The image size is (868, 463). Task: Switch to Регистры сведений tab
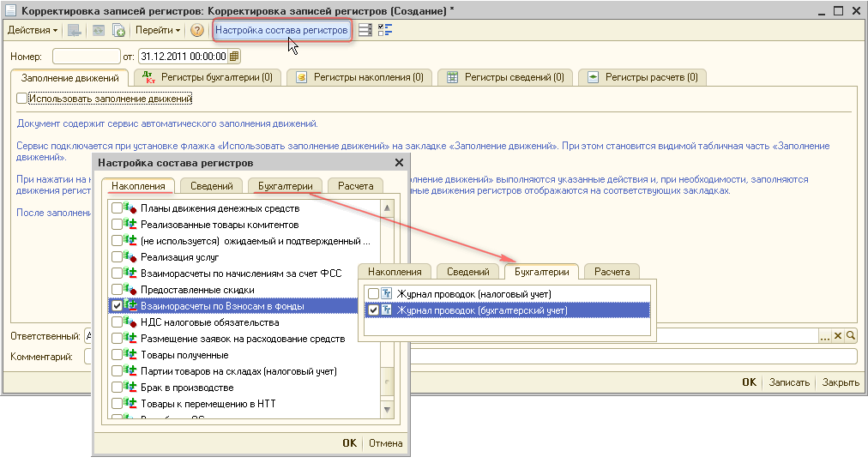coord(506,77)
